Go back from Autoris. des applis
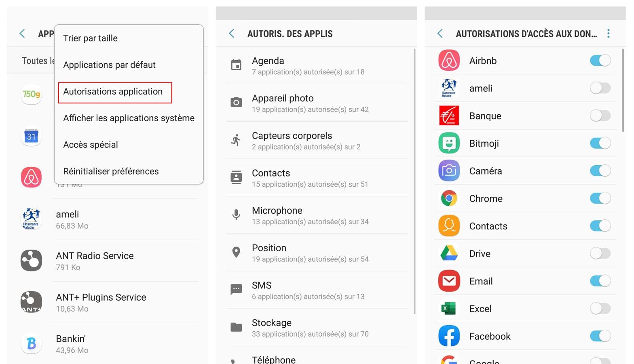 (x=232, y=34)
